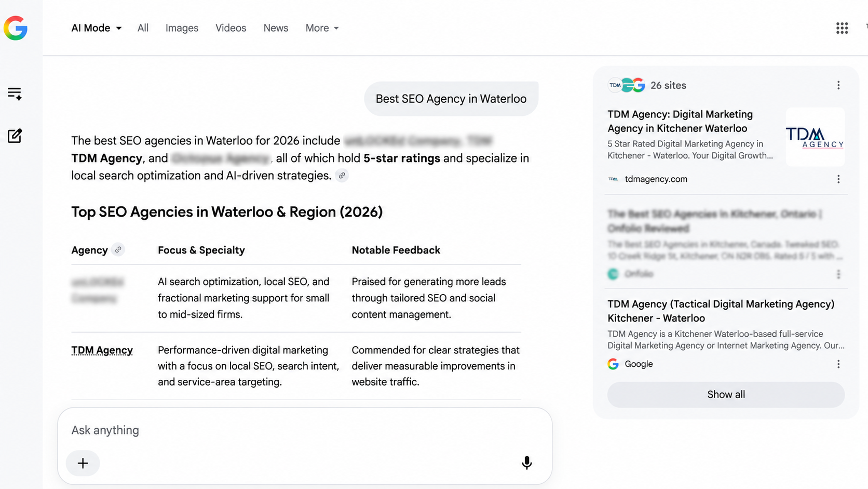The height and width of the screenshot is (489, 868).
Task: Click the Praised for generating more leads cell
Action: 429,298
